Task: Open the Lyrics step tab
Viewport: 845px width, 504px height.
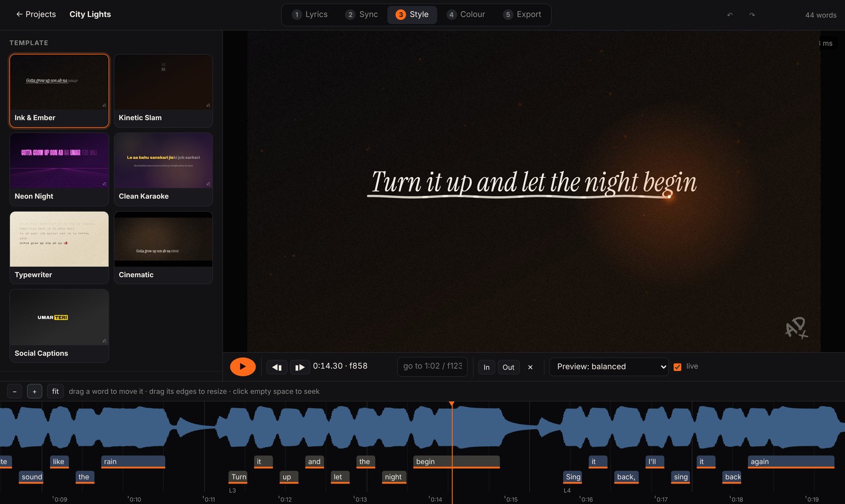Action: [x=310, y=14]
